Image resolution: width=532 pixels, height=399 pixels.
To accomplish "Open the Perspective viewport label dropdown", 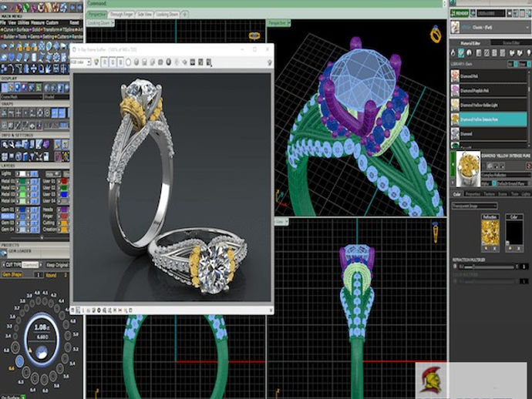I will tap(279, 23).
